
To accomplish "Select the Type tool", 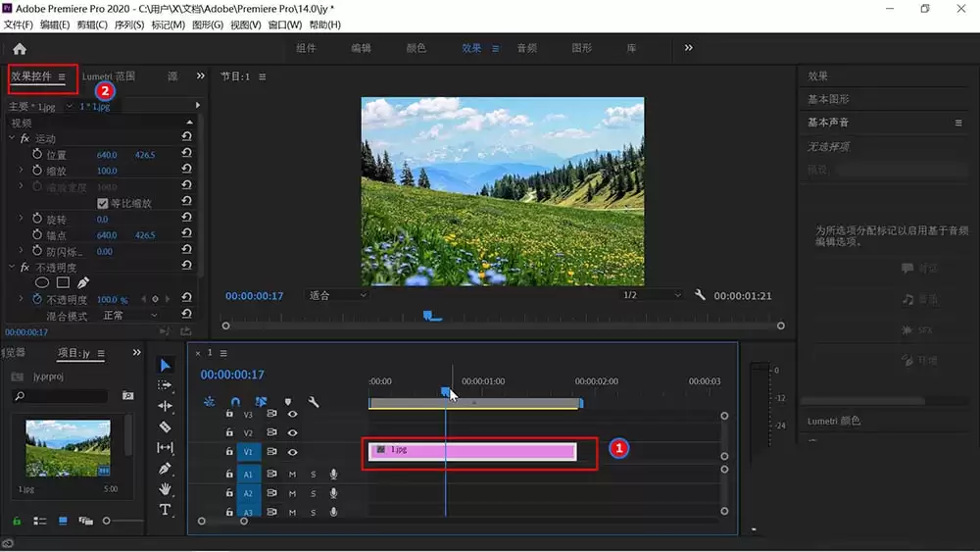I will [x=165, y=510].
